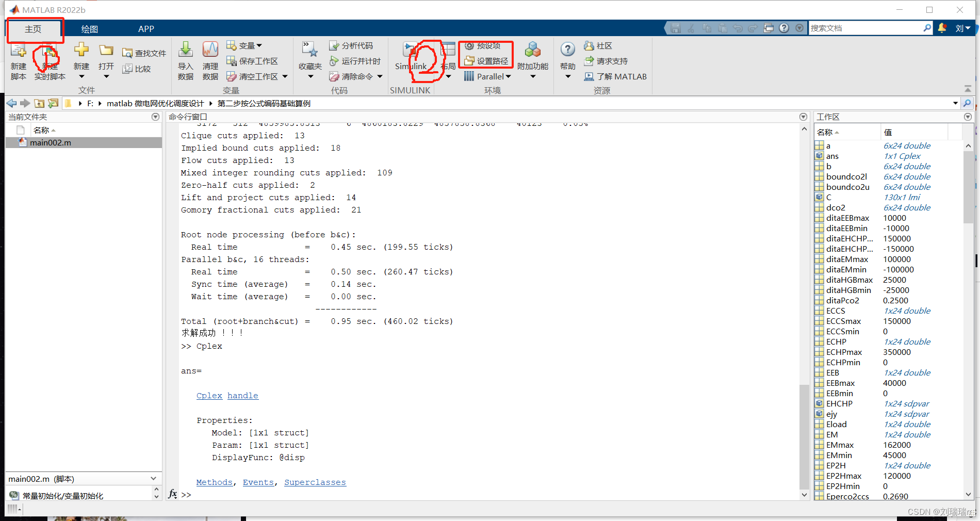Sort Workspace by the Value (值) column
Image resolution: width=980 pixels, height=521 pixels.
(914, 132)
